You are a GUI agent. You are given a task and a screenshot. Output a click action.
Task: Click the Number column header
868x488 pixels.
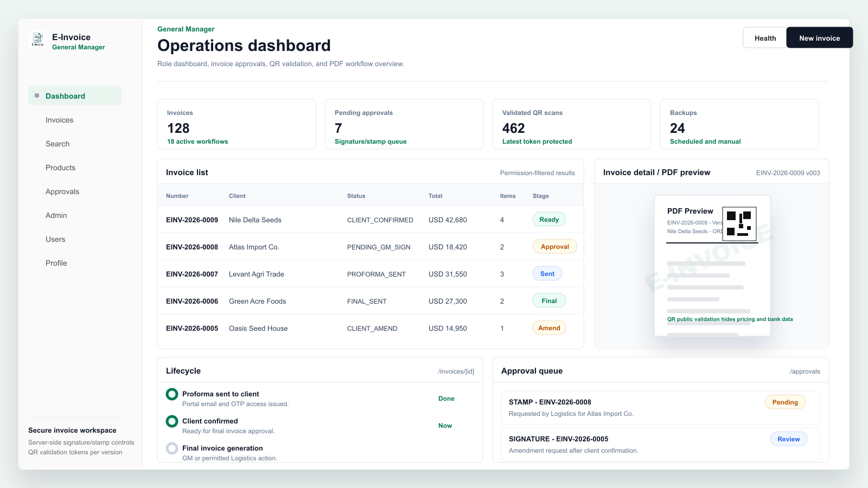pyautogui.click(x=177, y=196)
